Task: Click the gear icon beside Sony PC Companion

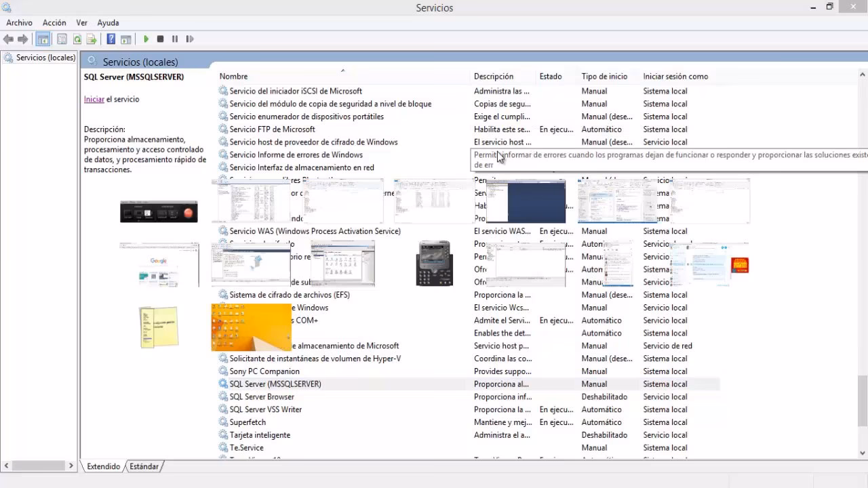Action: (223, 371)
